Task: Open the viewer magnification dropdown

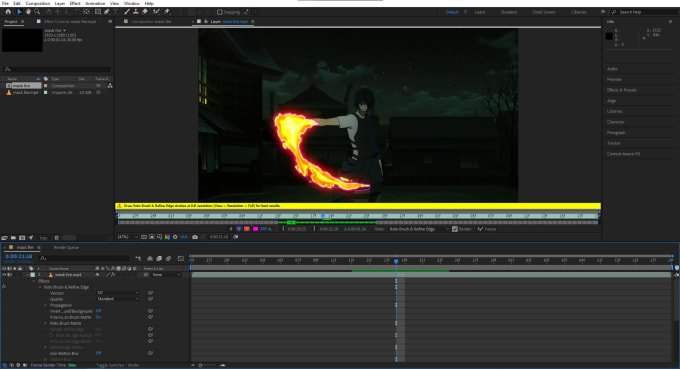Action: (127, 237)
